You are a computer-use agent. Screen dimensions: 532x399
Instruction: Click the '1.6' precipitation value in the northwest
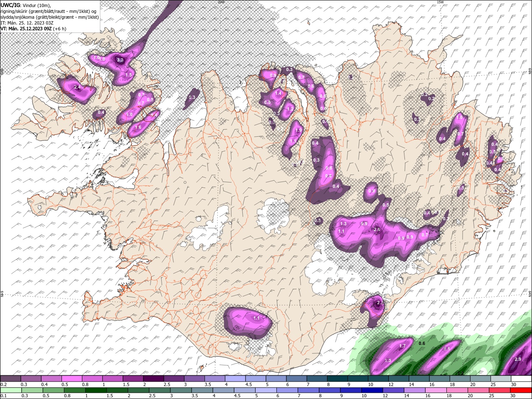point(138,127)
